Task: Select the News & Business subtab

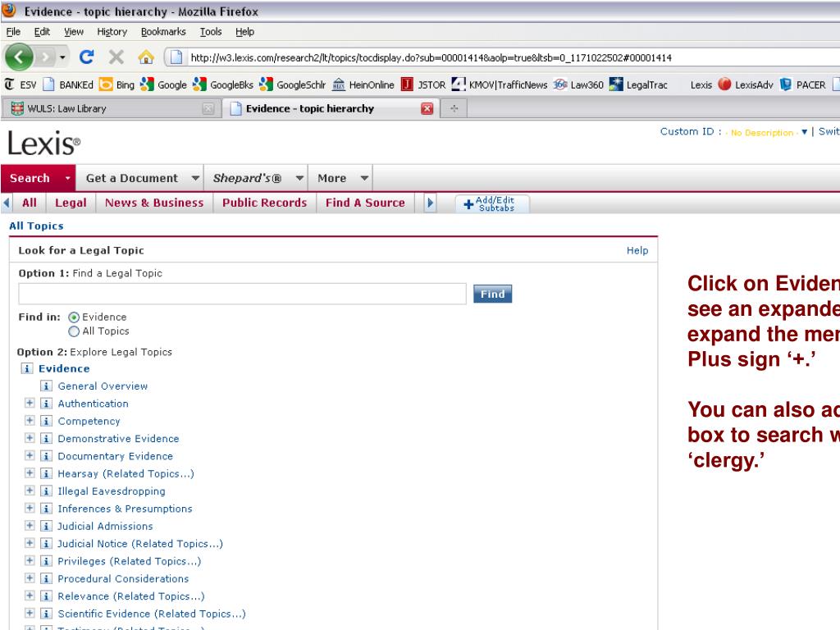Action: tap(154, 203)
